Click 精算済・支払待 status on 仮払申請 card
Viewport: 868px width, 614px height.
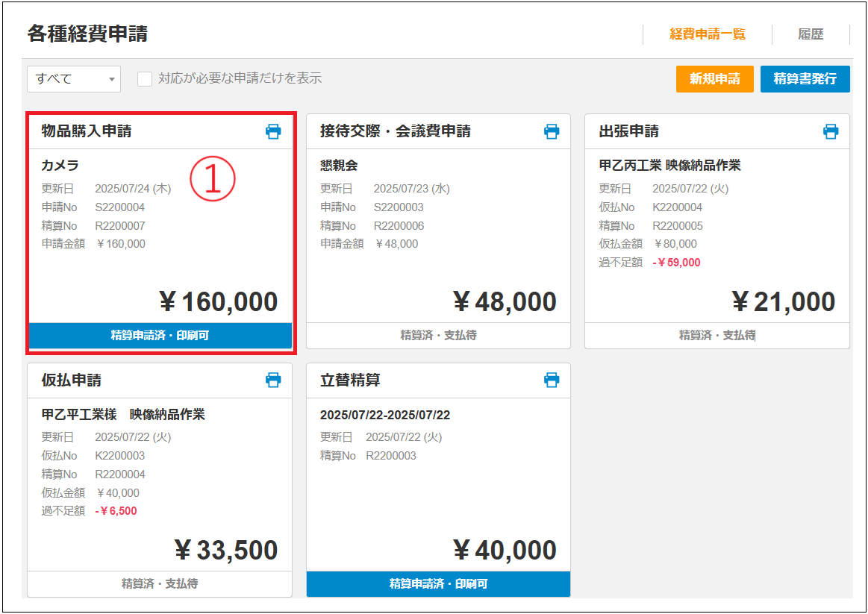tap(160, 583)
